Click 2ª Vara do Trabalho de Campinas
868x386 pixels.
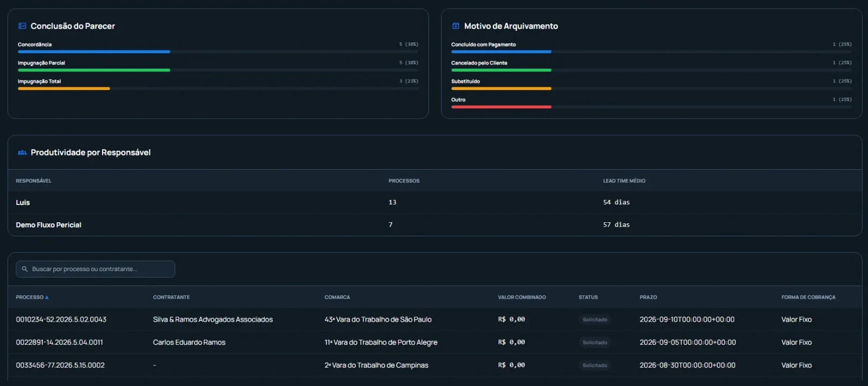(376, 365)
